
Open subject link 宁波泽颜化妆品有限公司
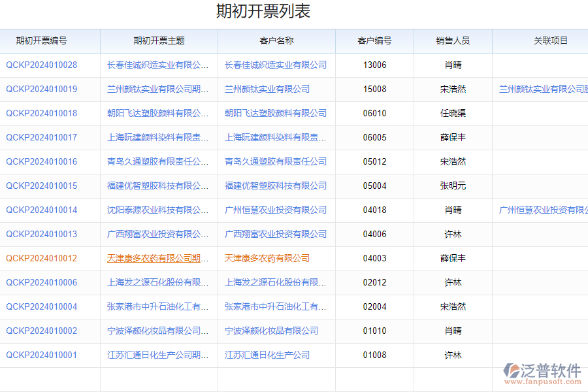(160, 331)
